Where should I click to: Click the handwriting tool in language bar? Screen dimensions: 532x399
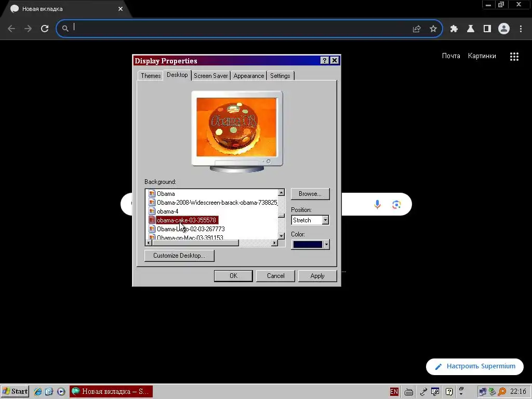coord(435,392)
